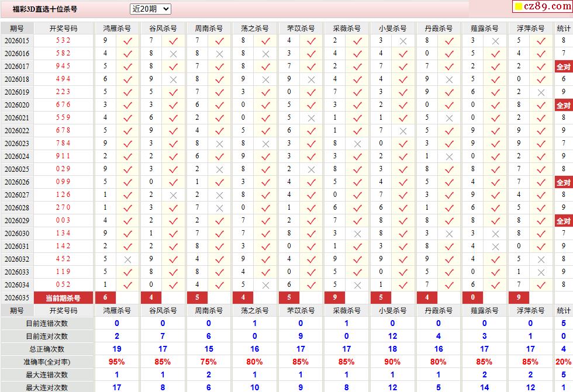Click 蘿露杀号 cross mark in row 2026031
The height and width of the screenshot is (392, 573).
coord(495,247)
